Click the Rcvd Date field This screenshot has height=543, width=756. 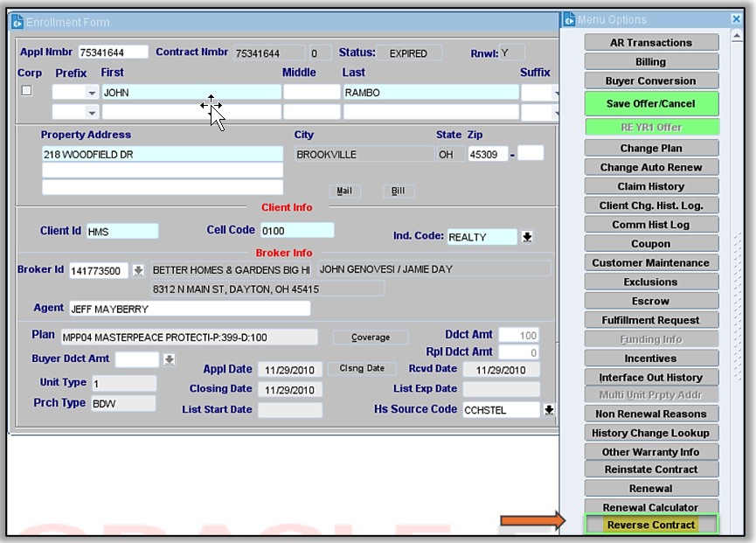click(x=501, y=370)
